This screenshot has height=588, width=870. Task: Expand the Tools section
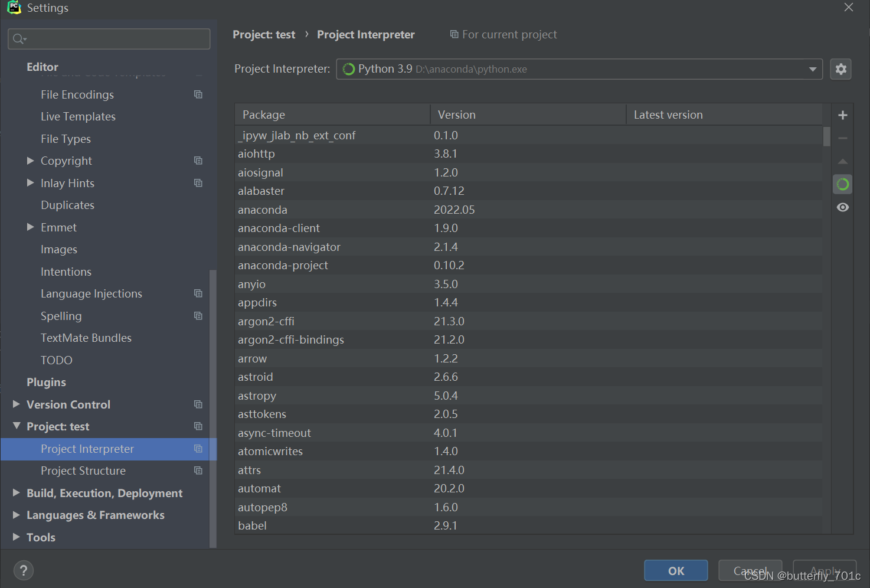tap(17, 537)
